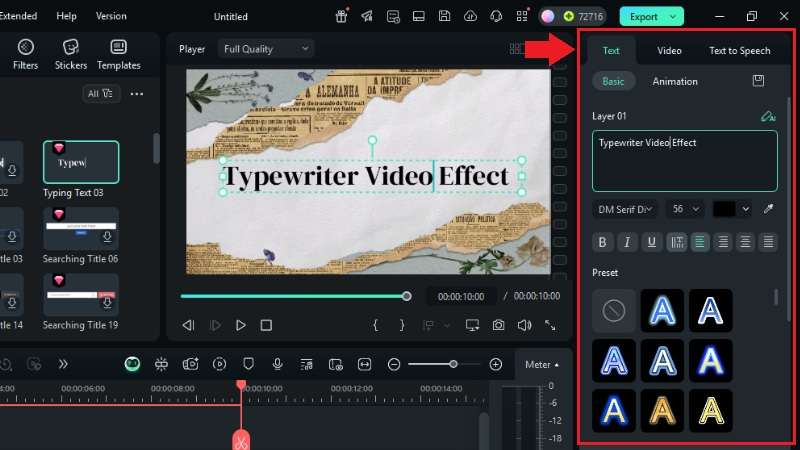The width and height of the screenshot is (800, 450).
Task: Click the marker shield icon
Action: point(248,364)
